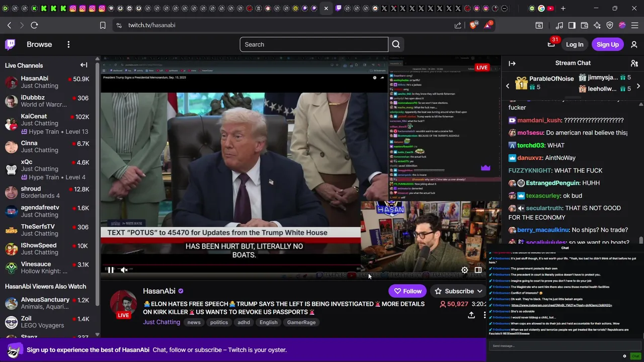Click the share stream upload icon
The height and width of the screenshot is (362, 644).
tap(471, 315)
